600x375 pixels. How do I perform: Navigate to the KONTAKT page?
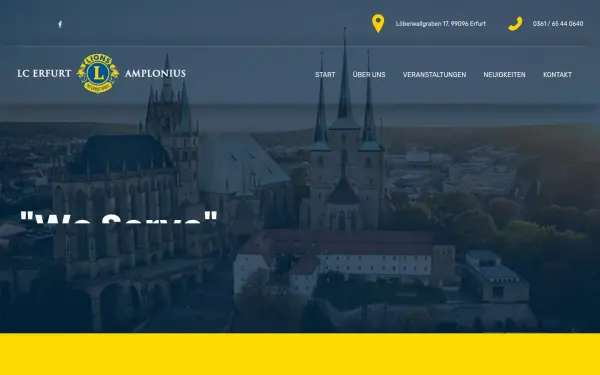click(557, 75)
